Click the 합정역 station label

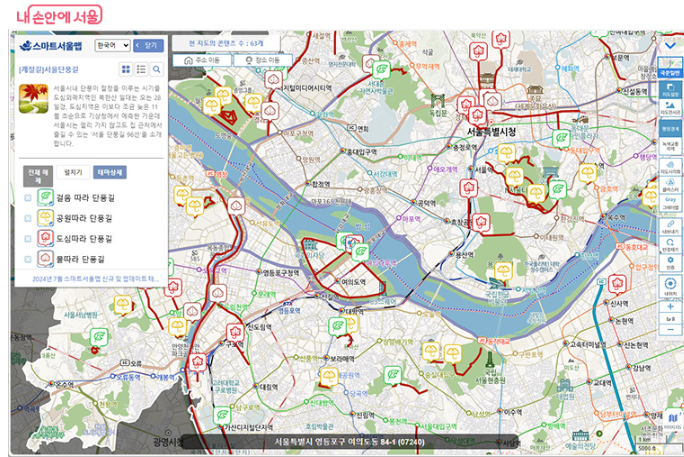[x=321, y=184]
